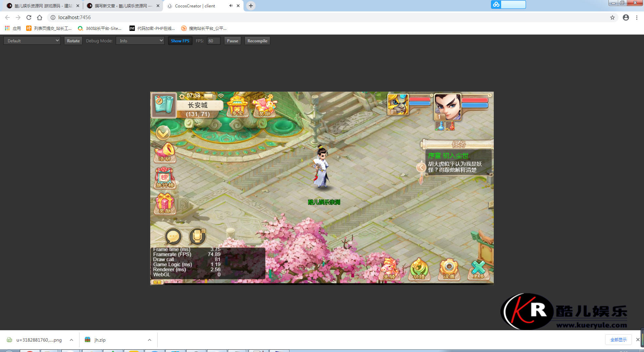Image resolution: width=644 pixels, height=352 pixels.
Task: Open the 搜狗站长平台 bookmark
Action: (x=204, y=28)
